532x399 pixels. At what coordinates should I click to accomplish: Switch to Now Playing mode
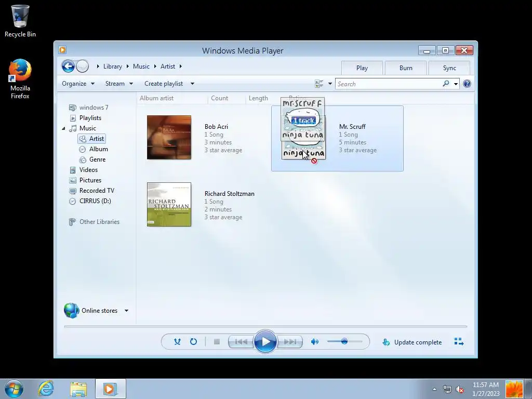coord(459,342)
